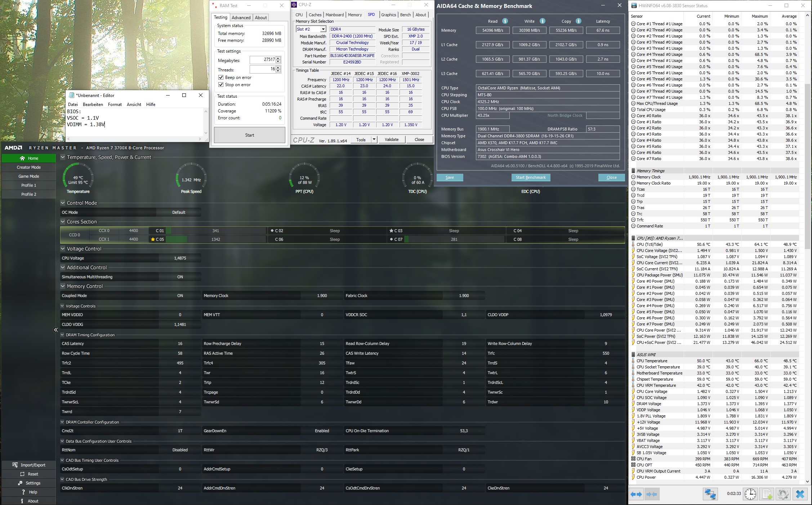Screen dimensions: 812x505
Task: Switch to RAM Test Advanced tab
Action: (241, 17)
